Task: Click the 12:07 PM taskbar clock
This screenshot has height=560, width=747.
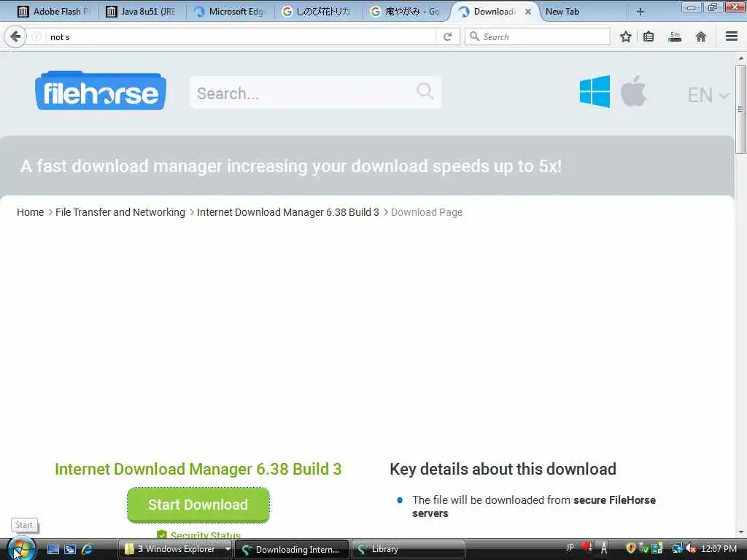Action: pyautogui.click(x=719, y=549)
